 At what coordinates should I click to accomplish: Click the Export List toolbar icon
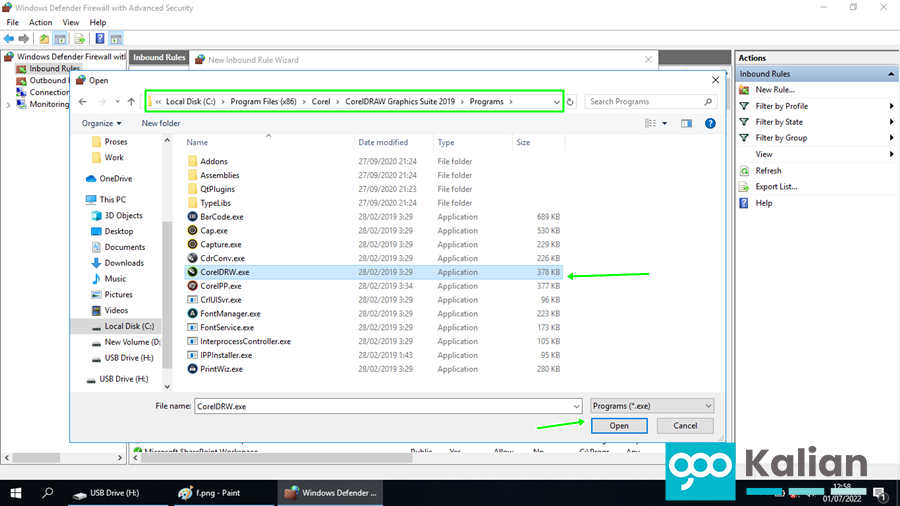coord(80,38)
